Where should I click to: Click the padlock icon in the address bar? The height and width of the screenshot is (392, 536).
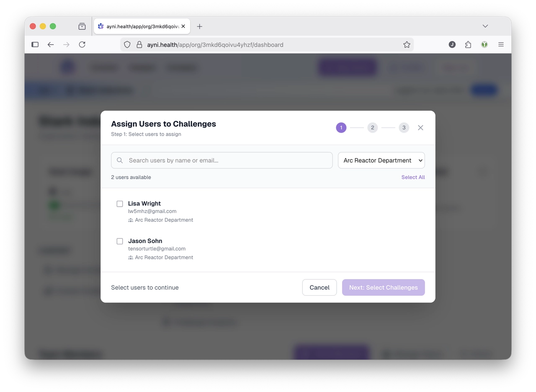pyautogui.click(x=139, y=44)
